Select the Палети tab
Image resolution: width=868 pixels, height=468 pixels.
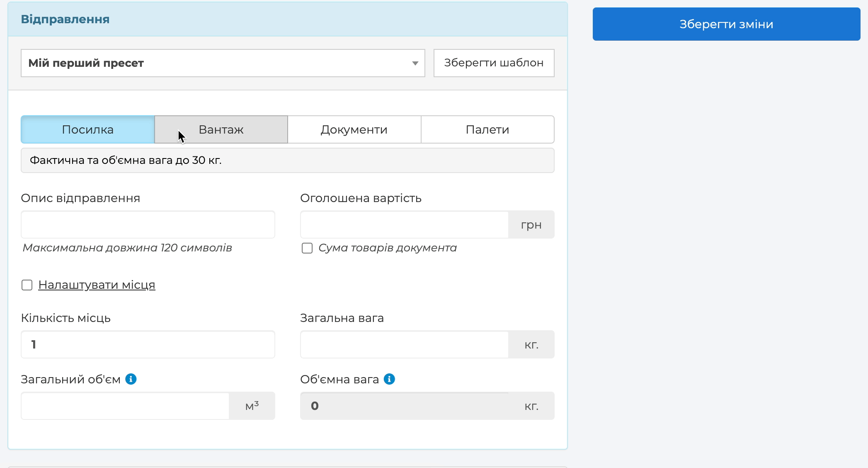[487, 129]
